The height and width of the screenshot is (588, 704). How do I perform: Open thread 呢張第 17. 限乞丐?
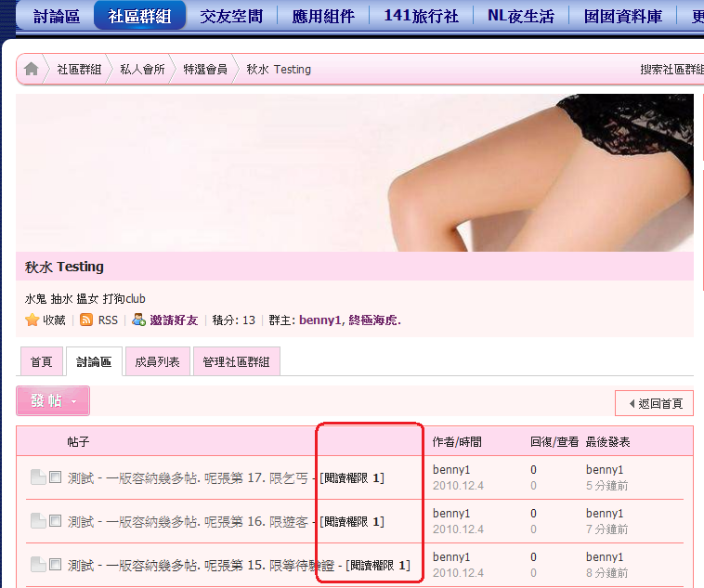(x=189, y=478)
